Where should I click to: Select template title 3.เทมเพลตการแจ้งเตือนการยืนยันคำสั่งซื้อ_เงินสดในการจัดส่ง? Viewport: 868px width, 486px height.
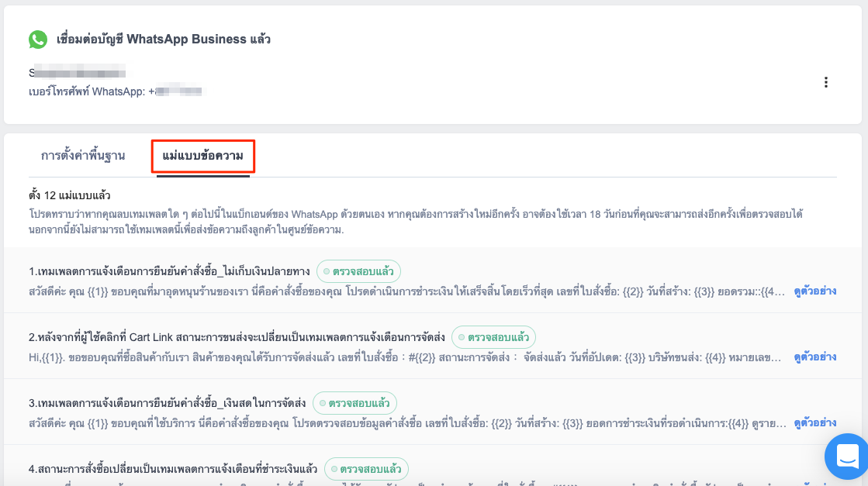tap(168, 403)
